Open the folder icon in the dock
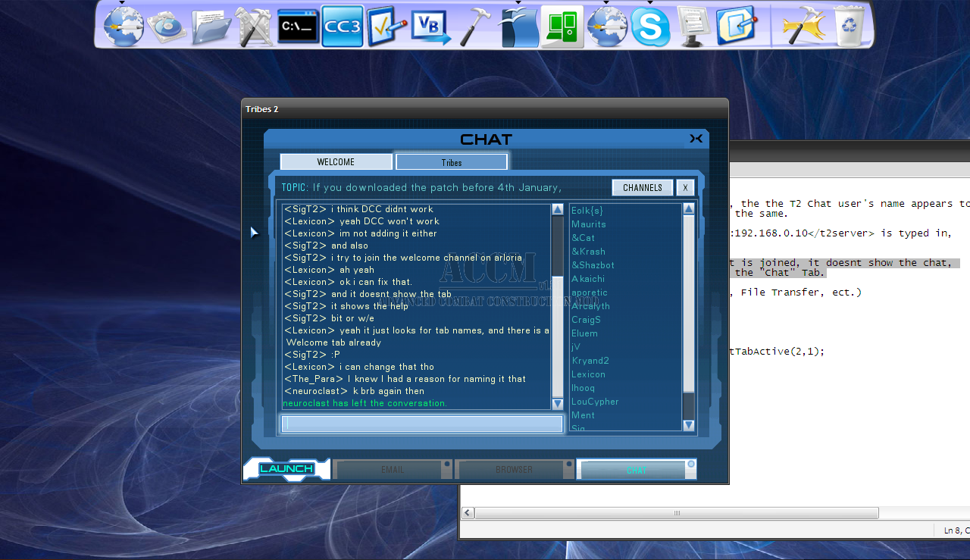 tap(211, 28)
